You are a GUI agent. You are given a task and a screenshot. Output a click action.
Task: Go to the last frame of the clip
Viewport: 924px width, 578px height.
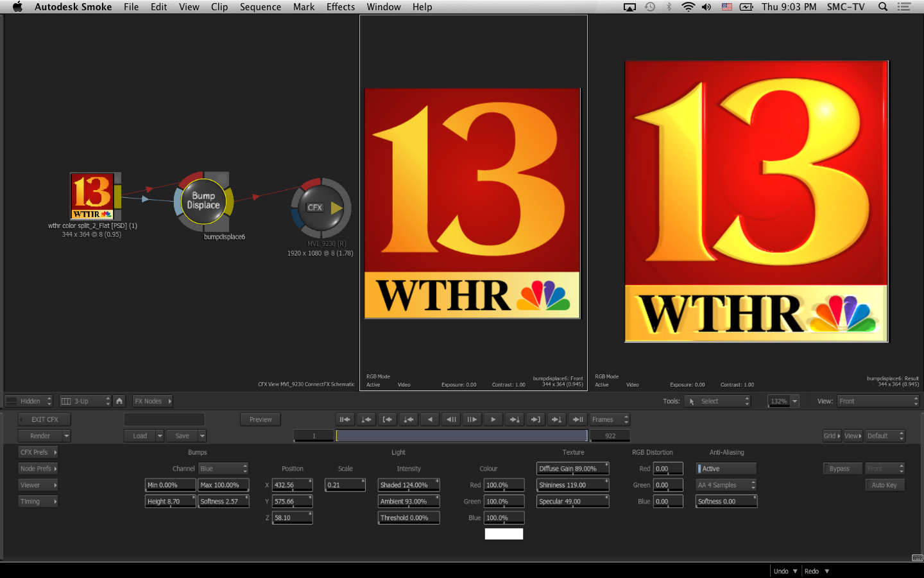coord(577,419)
